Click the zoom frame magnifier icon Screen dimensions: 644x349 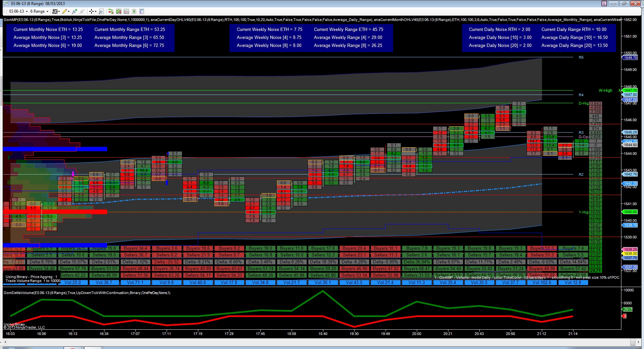tap(101, 11)
